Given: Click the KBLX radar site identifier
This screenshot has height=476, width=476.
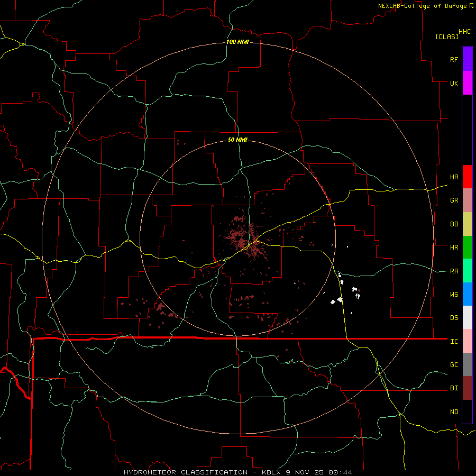Looking at the screenshot, I should point(272,472).
